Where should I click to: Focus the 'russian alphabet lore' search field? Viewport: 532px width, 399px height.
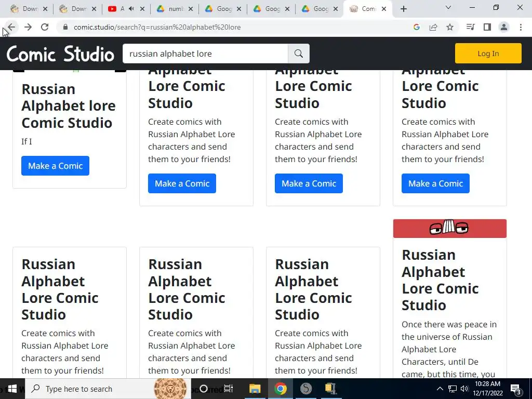(x=205, y=54)
